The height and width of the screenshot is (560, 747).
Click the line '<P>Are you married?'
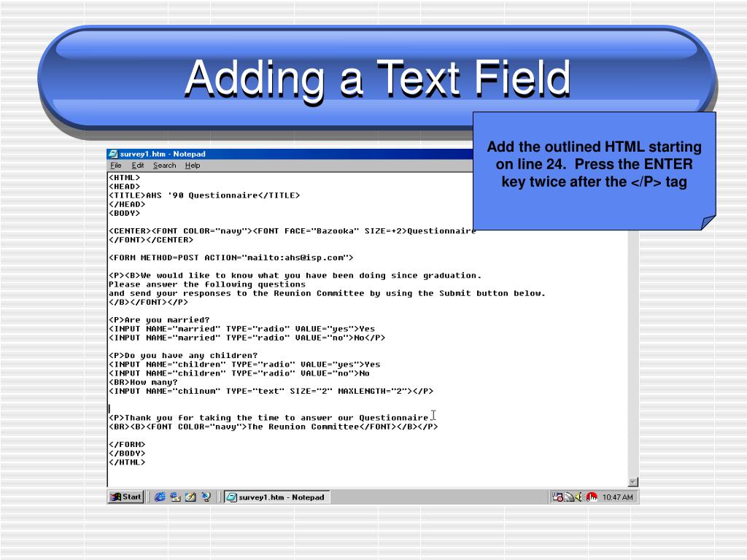tap(159, 320)
